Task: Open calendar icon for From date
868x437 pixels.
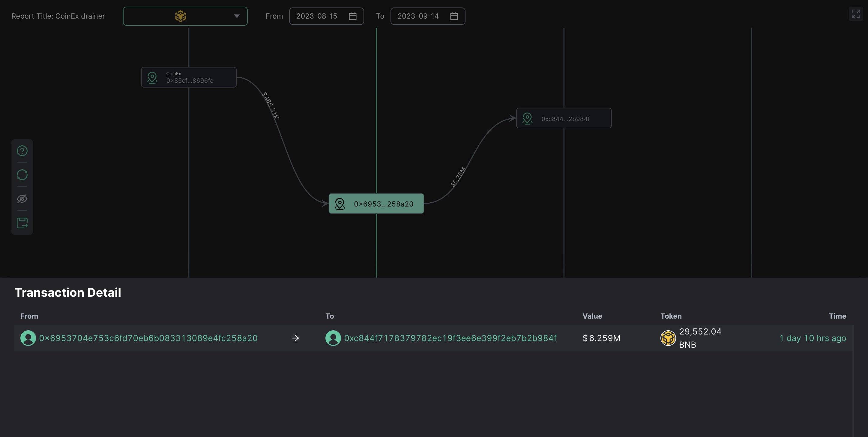Action: [x=353, y=16]
